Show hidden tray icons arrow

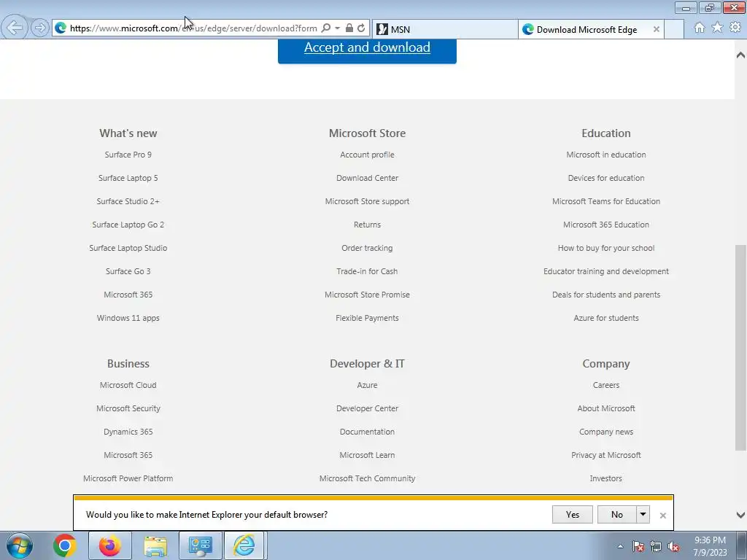coord(620,546)
